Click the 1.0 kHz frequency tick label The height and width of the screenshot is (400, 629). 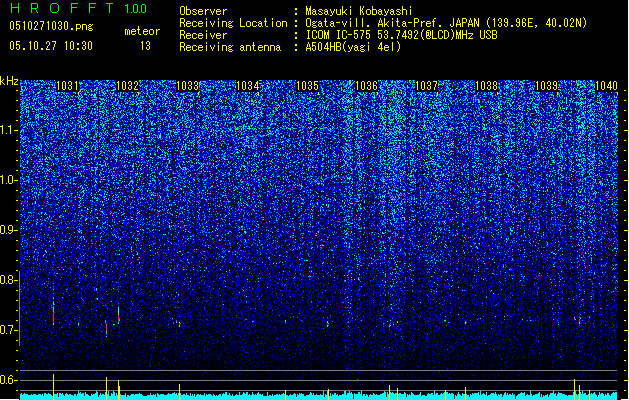[9, 180]
